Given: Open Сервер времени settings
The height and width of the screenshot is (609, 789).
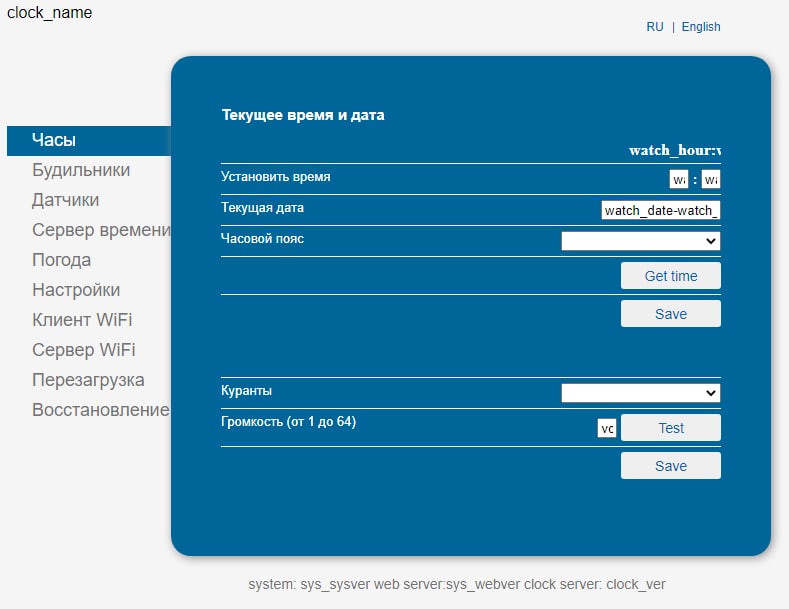Looking at the screenshot, I should point(101,230).
